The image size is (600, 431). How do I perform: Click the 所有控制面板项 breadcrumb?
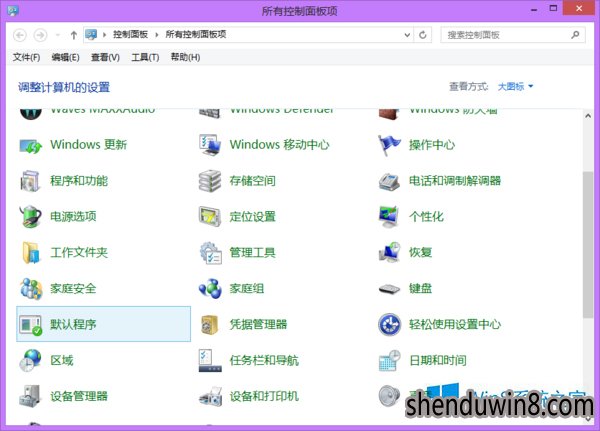(x=196, y=34)
